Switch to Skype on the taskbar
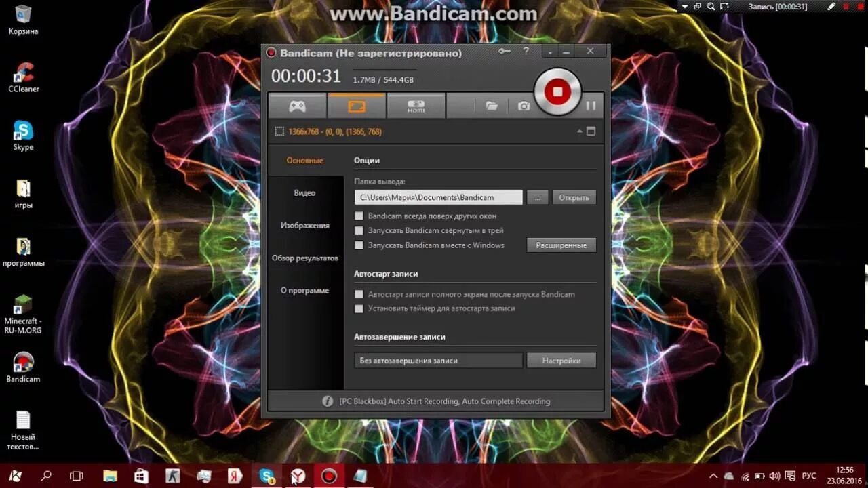 point(267,476)
